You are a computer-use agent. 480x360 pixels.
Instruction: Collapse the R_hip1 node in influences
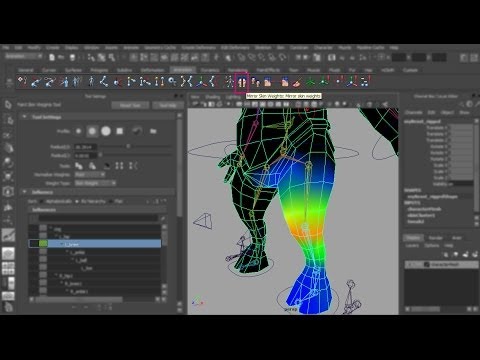point(56,276)
